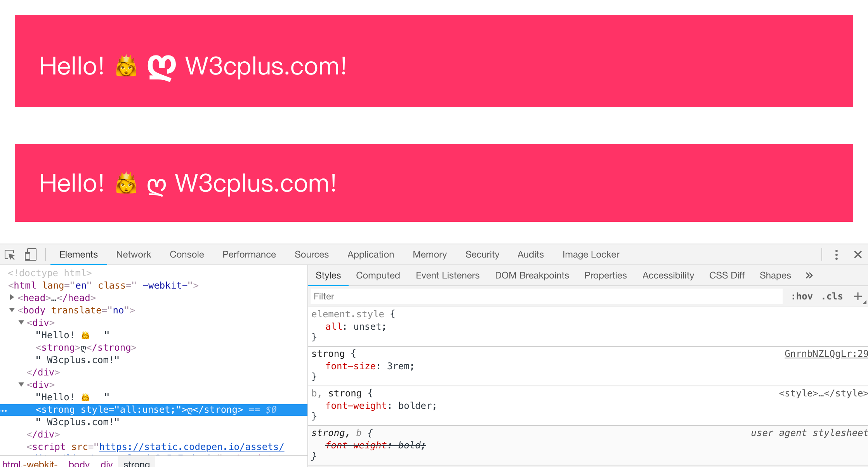Click the 'b, strong' rule selector
The width and height of the screenshot is (868, 467).
tap(337, 393)
